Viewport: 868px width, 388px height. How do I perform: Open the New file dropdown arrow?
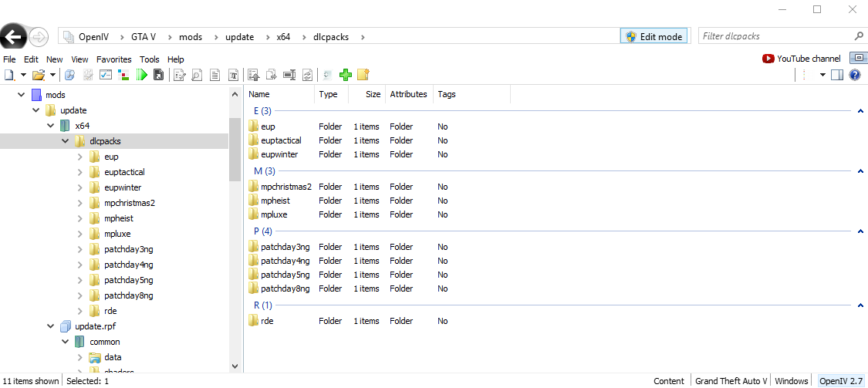(23, 75)
